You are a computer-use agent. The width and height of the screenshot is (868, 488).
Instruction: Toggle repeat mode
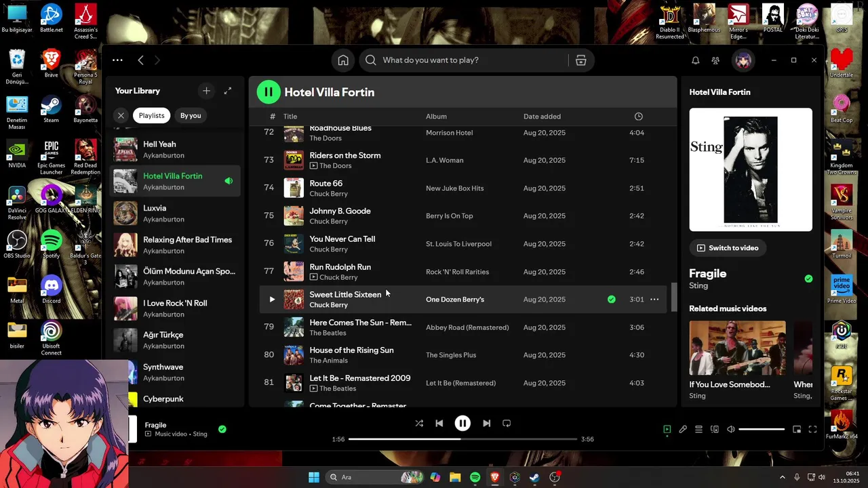pyautogui.click(x=506, y=423)
